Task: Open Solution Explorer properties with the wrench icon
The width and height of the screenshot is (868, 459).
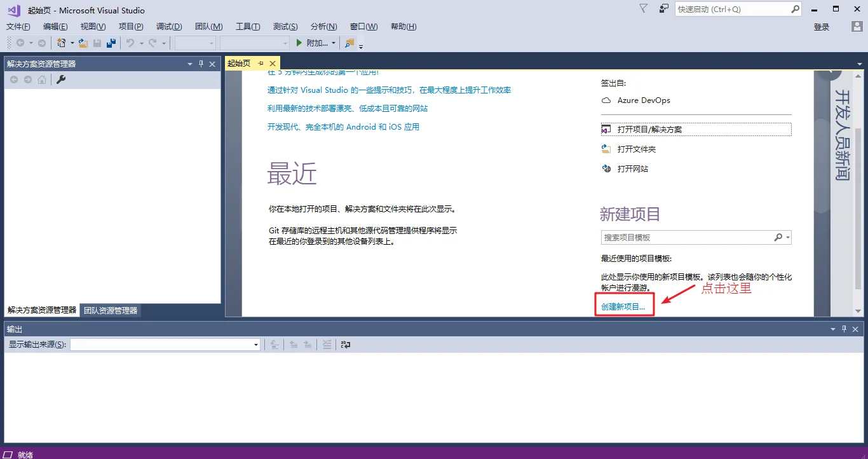Action: click(x=61, y=79)
